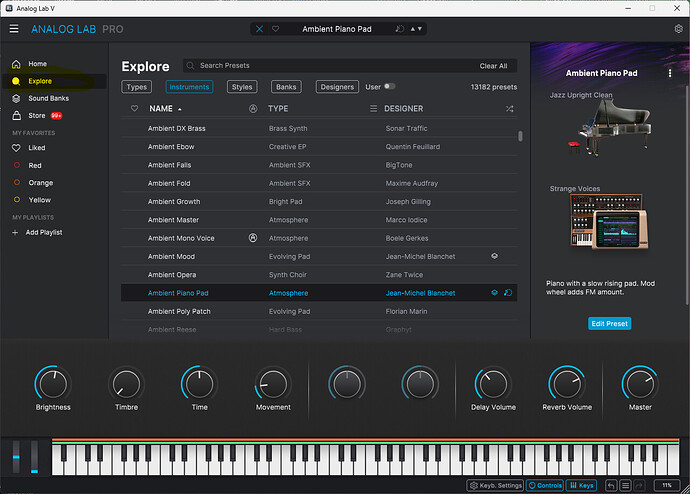Click the Edit Preset button
Image resolution: width=690 pixels, height=494 pixels.
click(609, 323)
